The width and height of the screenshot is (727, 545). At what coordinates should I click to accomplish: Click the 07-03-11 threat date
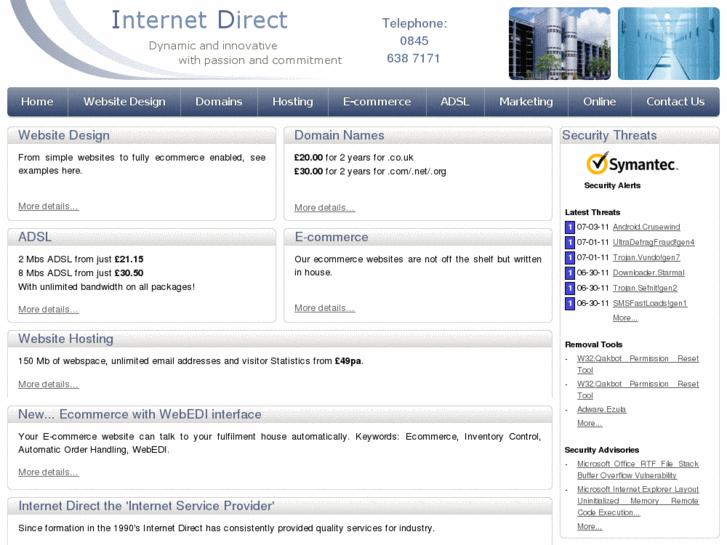coord(593,227)
